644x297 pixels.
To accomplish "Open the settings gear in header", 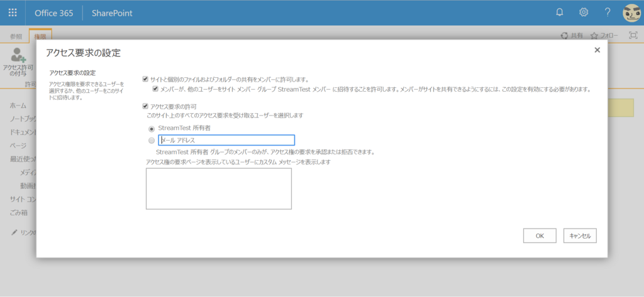I will click(x=584, y=13).
